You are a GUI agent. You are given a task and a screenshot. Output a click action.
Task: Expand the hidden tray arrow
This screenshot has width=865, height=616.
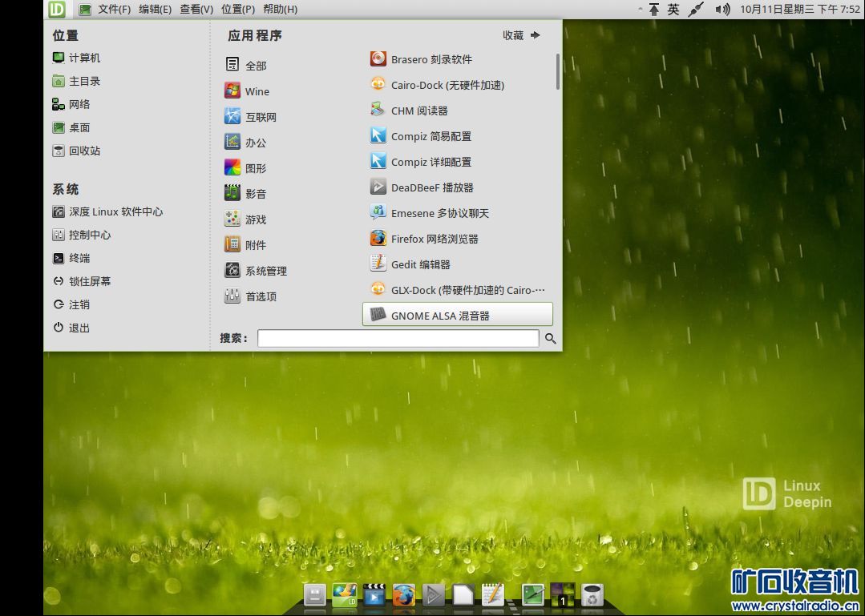click(x=640, y=9)
